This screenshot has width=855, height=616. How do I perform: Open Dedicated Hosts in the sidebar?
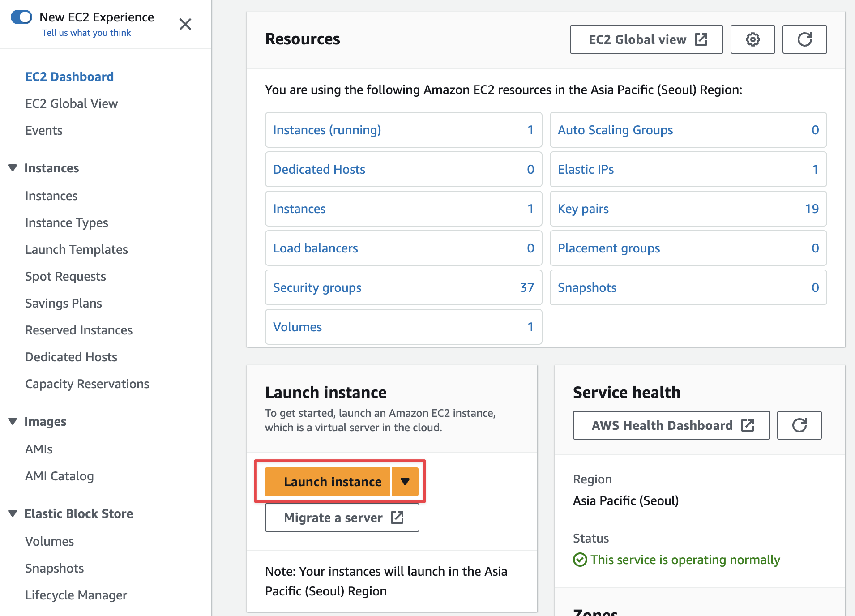[x=71, y=357]
